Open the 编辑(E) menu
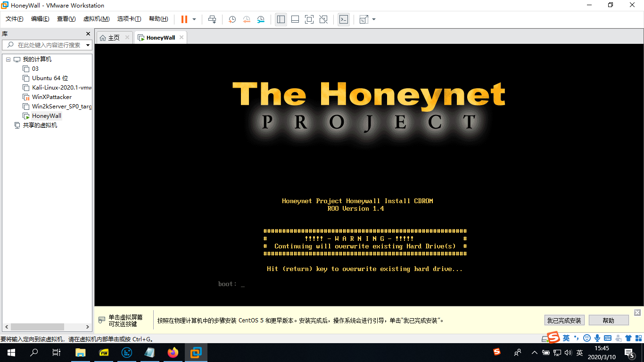Image resolution: width=644 pixels, height=362 pixels. click(x=40, y=19)
